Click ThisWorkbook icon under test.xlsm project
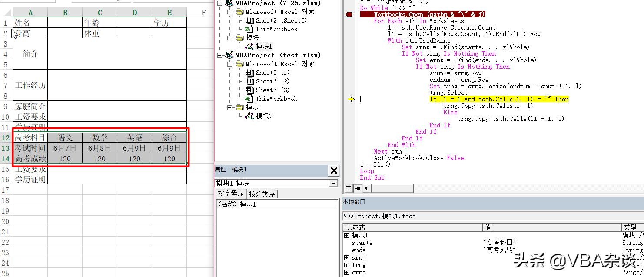644x277 pixels. click(x=249, y=99)
